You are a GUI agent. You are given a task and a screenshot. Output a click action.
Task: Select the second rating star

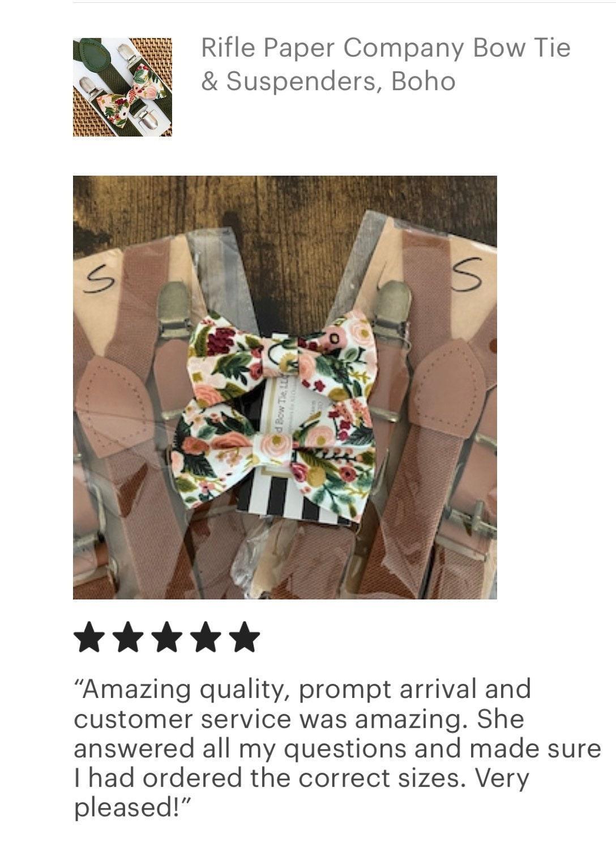click(x=129, y=638)
